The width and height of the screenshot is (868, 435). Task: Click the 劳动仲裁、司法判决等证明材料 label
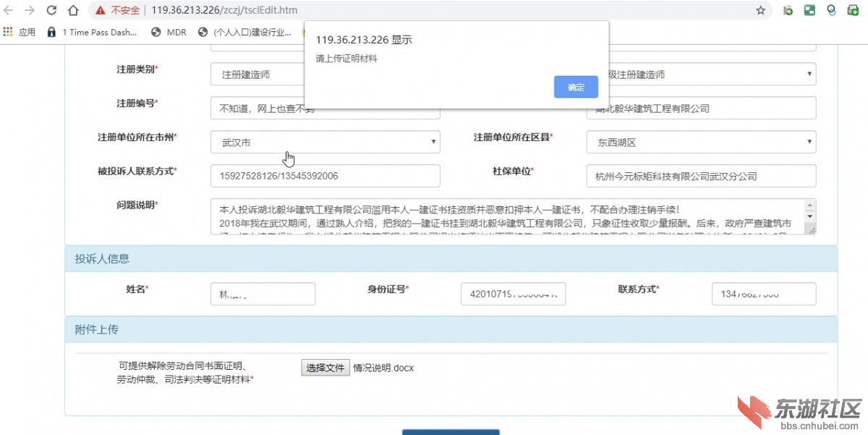click(185, 379)
